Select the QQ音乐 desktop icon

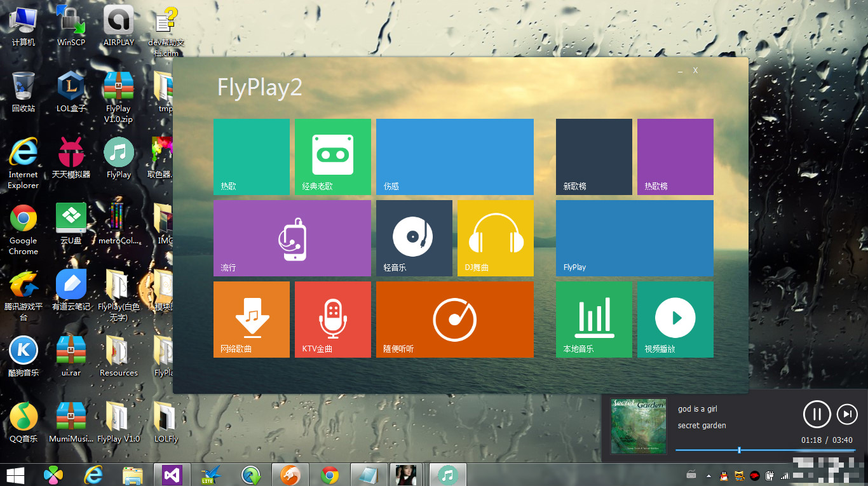(24, 422)
